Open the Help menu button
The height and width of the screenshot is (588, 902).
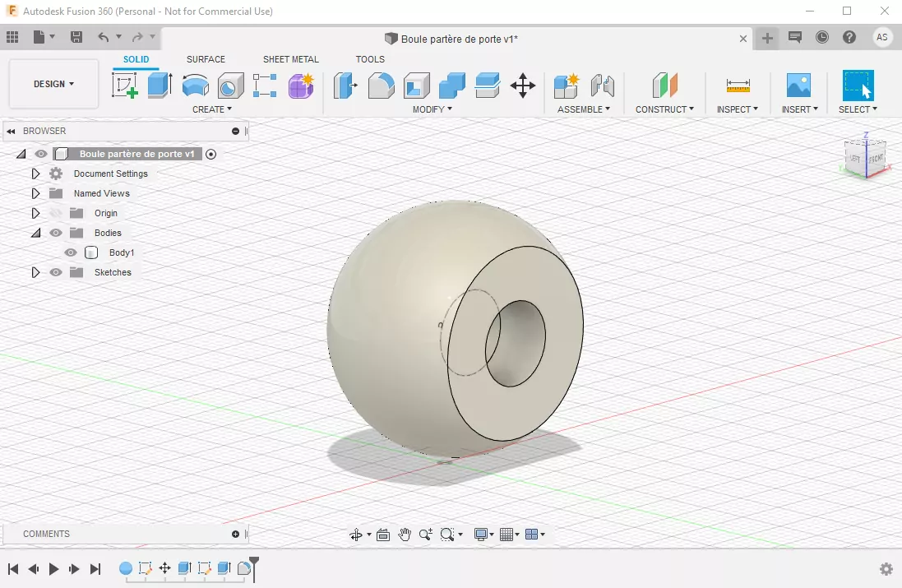click(849, 37)
